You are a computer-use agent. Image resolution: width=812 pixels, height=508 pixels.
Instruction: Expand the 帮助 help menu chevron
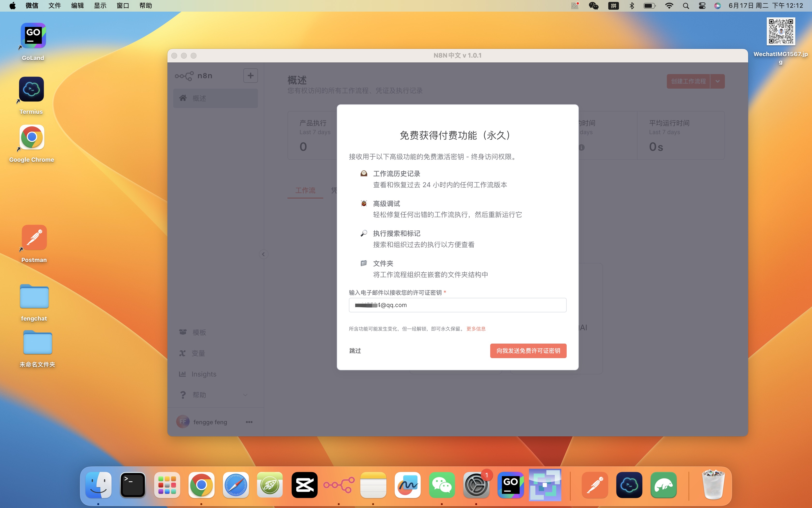[245, 395]
